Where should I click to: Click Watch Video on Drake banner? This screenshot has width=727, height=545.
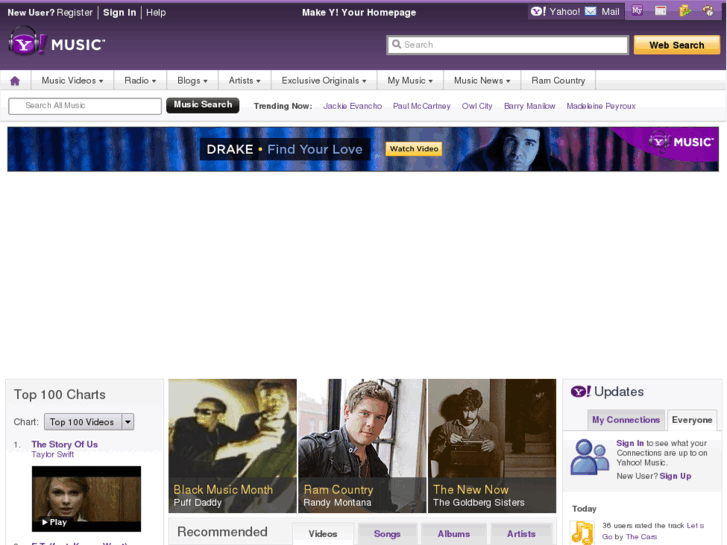pos(414,149)
